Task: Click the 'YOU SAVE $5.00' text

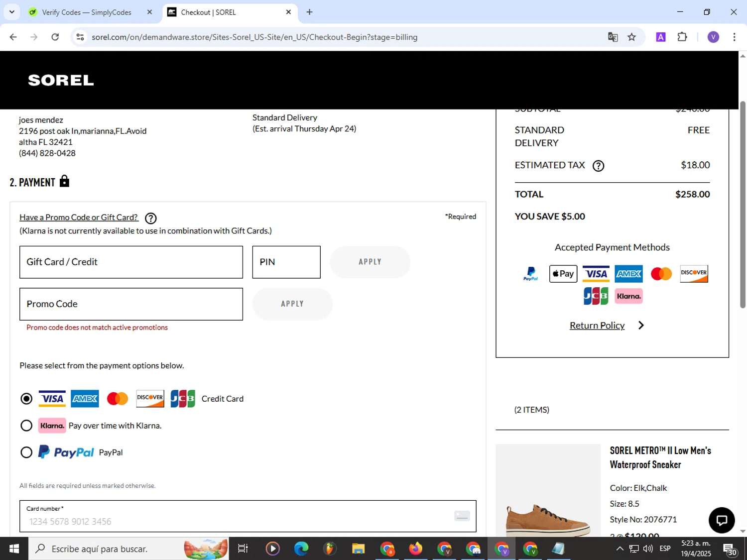Action: click(x=550, y=217)
